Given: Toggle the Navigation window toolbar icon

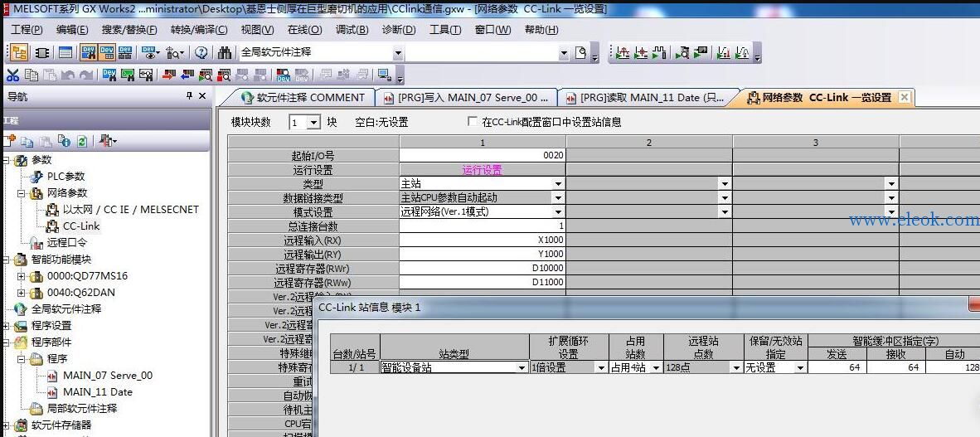Looking at the screenshot, I should (x=19, y=52).
